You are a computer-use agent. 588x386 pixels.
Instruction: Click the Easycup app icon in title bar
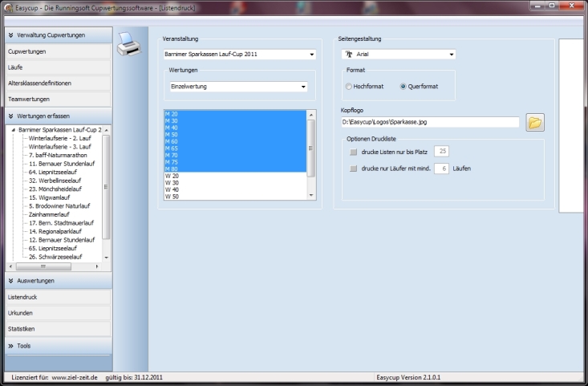(8, 6)
